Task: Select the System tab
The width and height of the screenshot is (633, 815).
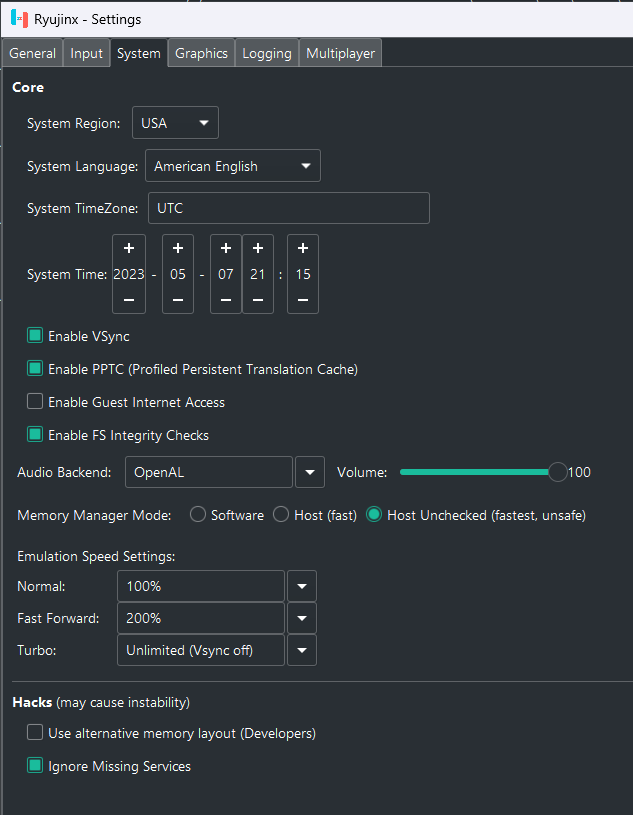Action: (x=139, y=53)
